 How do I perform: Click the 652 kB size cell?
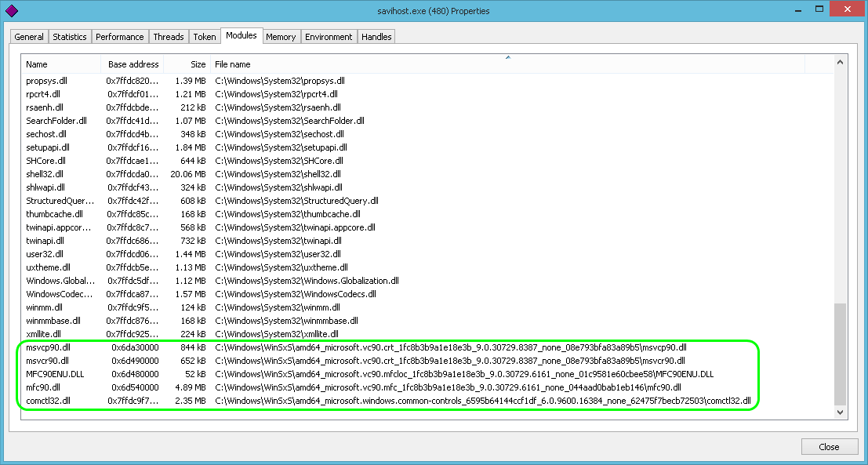tap(193, 361)
